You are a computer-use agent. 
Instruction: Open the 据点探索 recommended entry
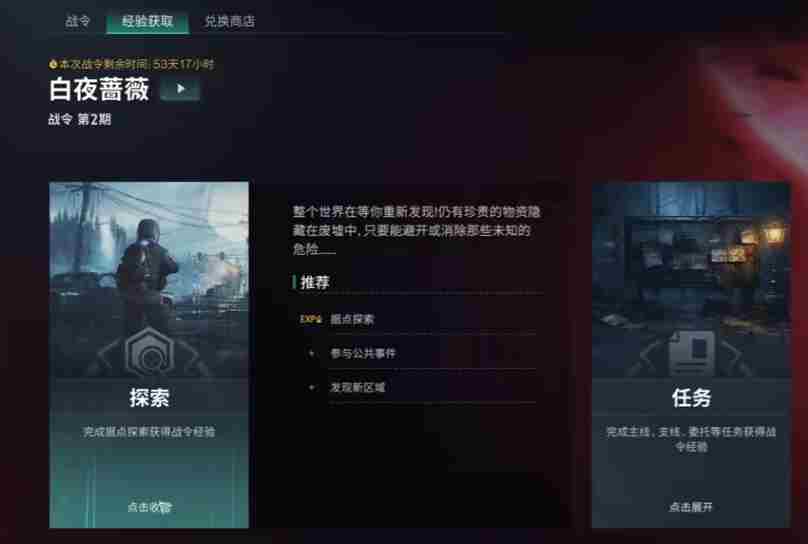coord(417,319)
